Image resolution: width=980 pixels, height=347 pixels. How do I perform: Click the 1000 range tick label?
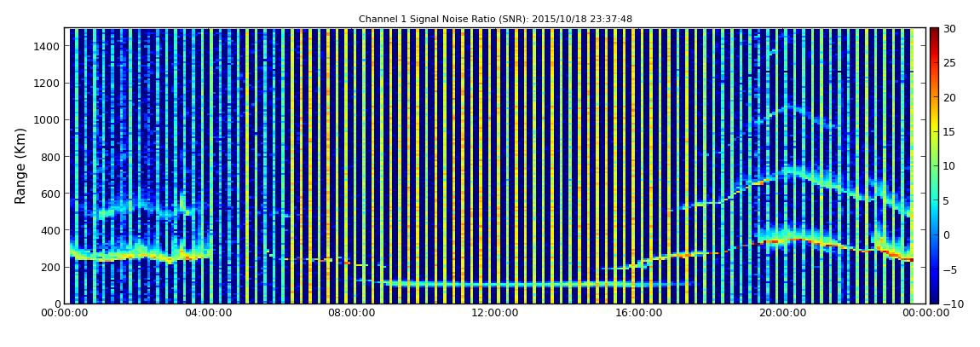point(48,120)
